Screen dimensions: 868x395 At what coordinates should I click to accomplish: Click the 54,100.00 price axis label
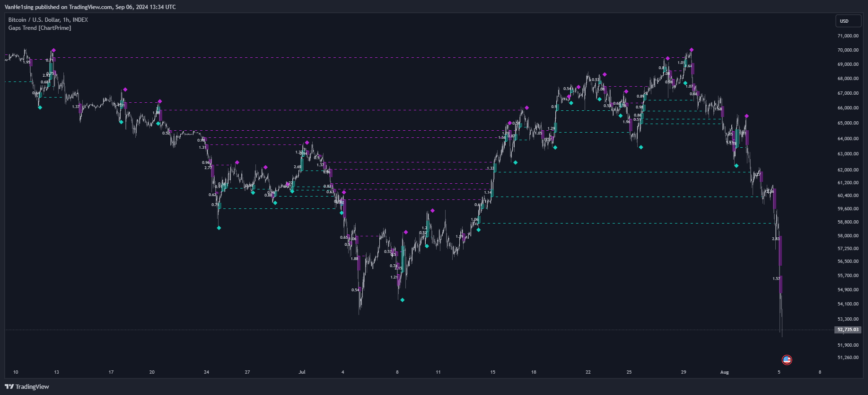tap(848, 304)
